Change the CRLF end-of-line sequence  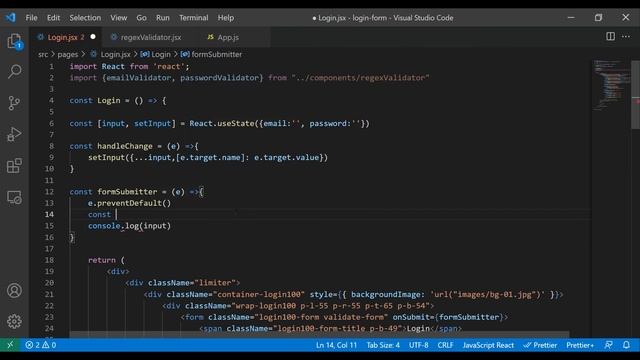tap(445, 345)
